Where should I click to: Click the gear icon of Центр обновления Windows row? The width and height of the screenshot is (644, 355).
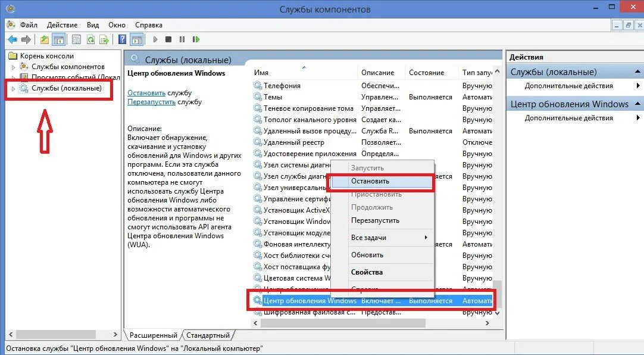[258, 301]
